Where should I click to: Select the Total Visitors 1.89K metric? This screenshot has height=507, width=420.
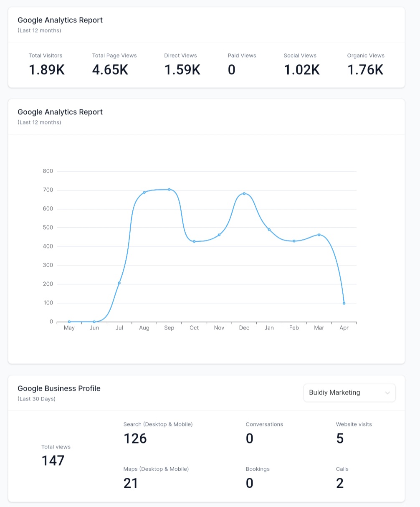tap(46, 70)
